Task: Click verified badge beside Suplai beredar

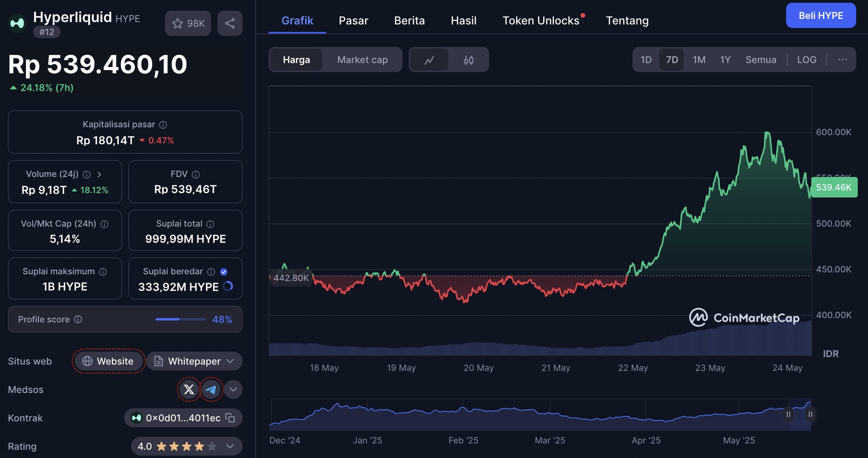Action: point(224,272)
